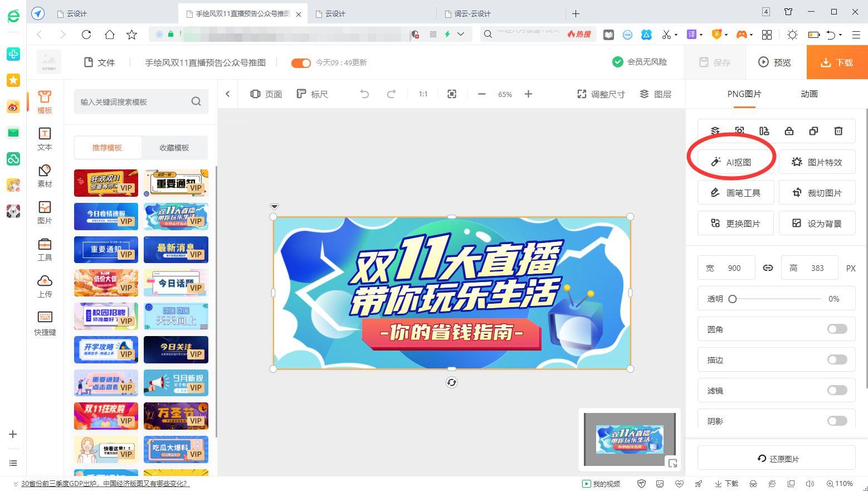Click the lock icon in properties panel
Image resolution: width=868 pixels, height=491 pixels.
pos(789,131)
